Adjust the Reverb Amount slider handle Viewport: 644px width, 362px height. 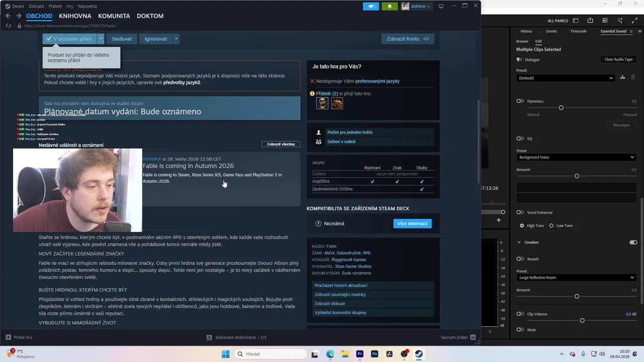[x=577, y=296]
